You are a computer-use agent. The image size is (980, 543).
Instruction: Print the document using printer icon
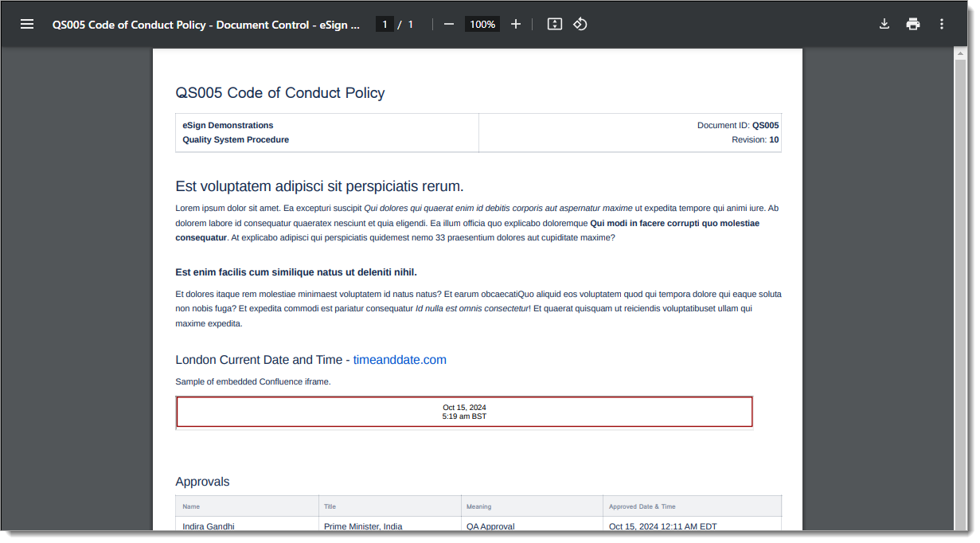coord(913,24)
